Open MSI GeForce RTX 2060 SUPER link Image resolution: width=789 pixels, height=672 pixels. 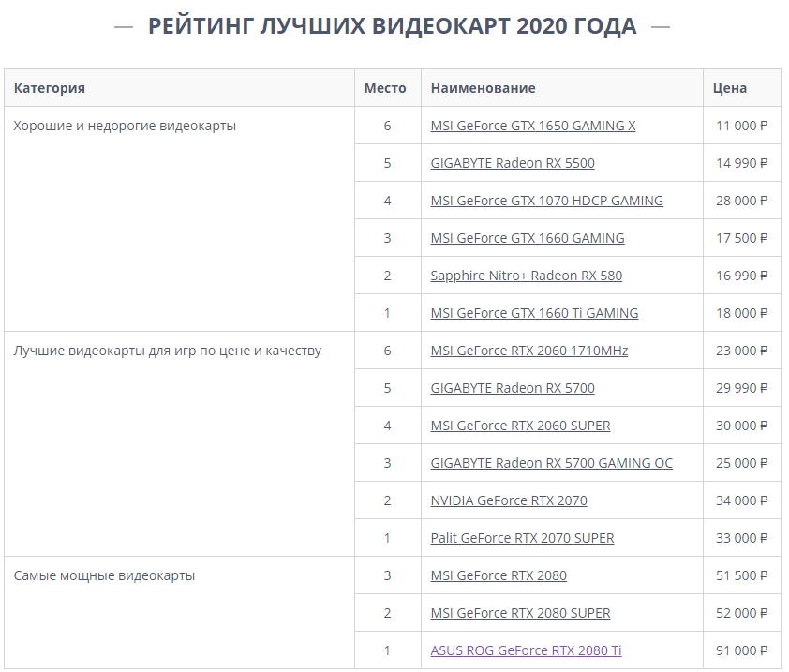click(x=520, y=426)
